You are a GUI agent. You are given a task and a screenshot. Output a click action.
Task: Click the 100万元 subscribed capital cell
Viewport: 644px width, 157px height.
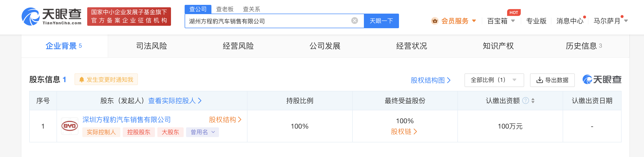510,126
